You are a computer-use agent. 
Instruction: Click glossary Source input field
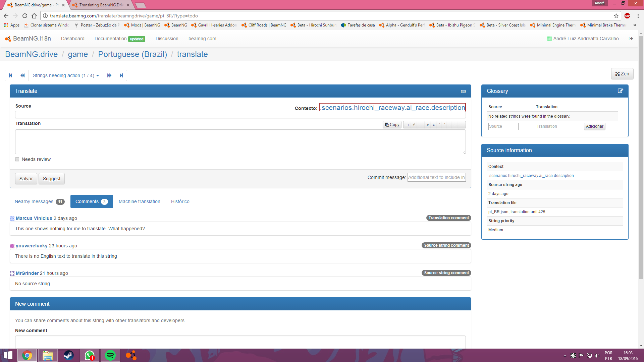coord(503,126)
